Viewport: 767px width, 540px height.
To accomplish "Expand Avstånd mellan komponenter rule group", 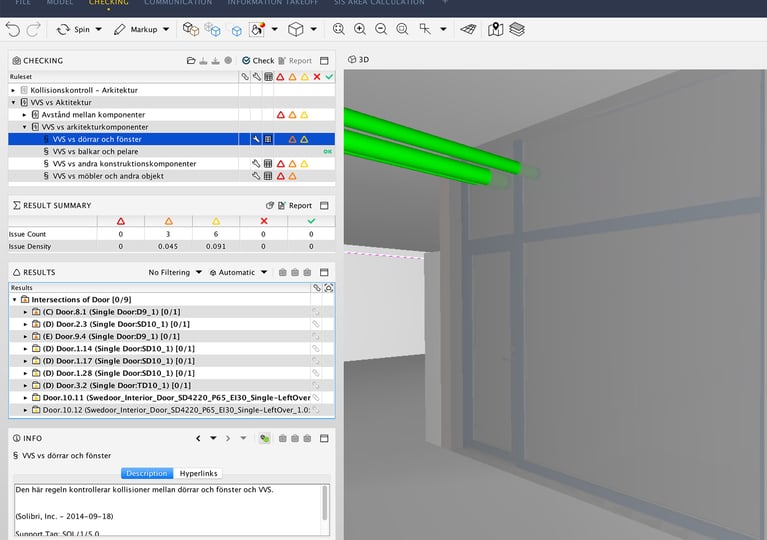I will point(24,115).
